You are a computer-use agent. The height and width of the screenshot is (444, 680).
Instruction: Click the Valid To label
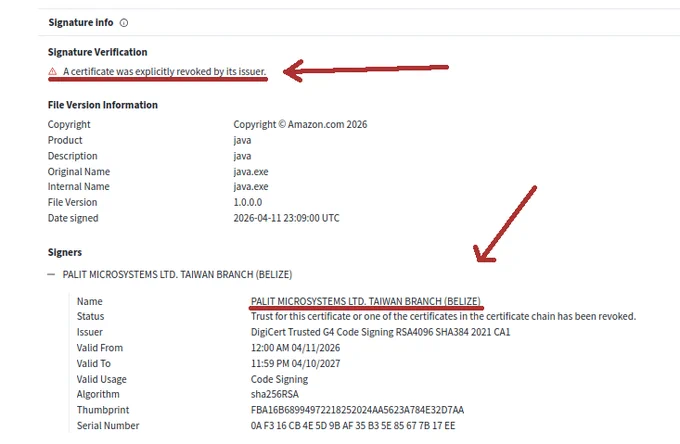tap(94, 363)
